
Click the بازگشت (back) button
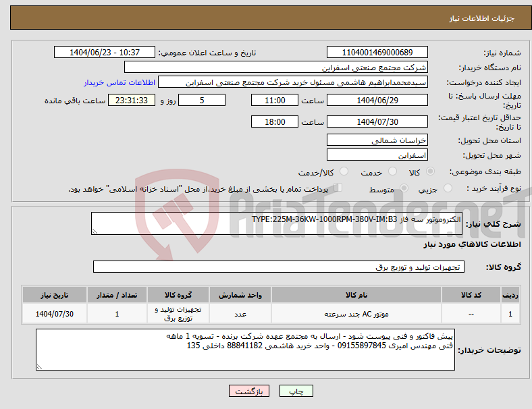coord(249,391)
